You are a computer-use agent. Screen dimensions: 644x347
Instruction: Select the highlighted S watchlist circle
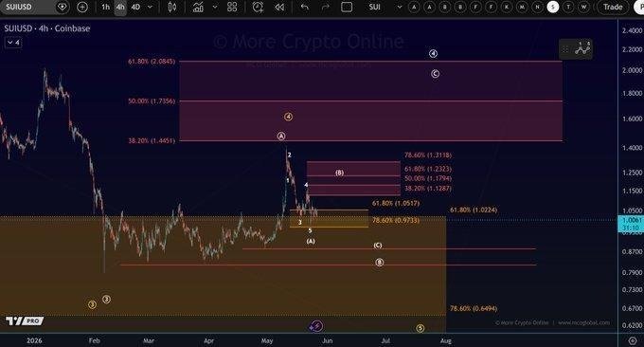553,7
